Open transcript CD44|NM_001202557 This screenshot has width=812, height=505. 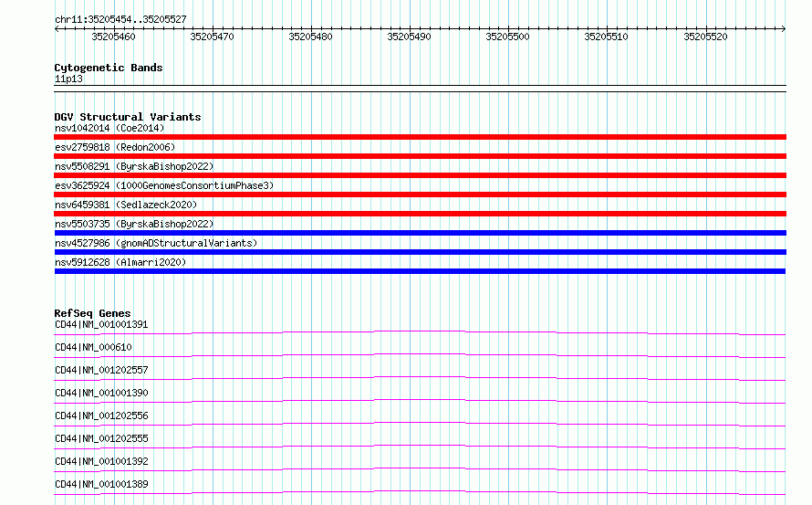101,370
